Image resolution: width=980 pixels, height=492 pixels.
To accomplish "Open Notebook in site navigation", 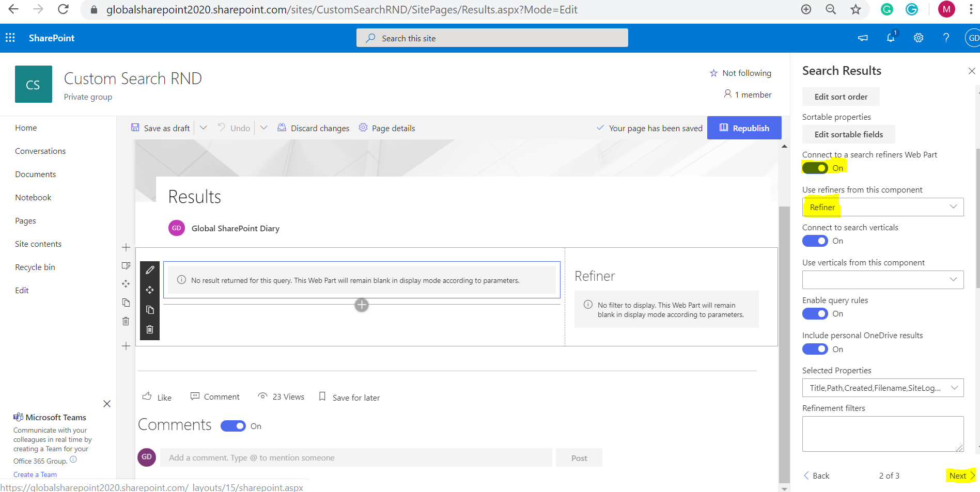I will coord(33,197).
